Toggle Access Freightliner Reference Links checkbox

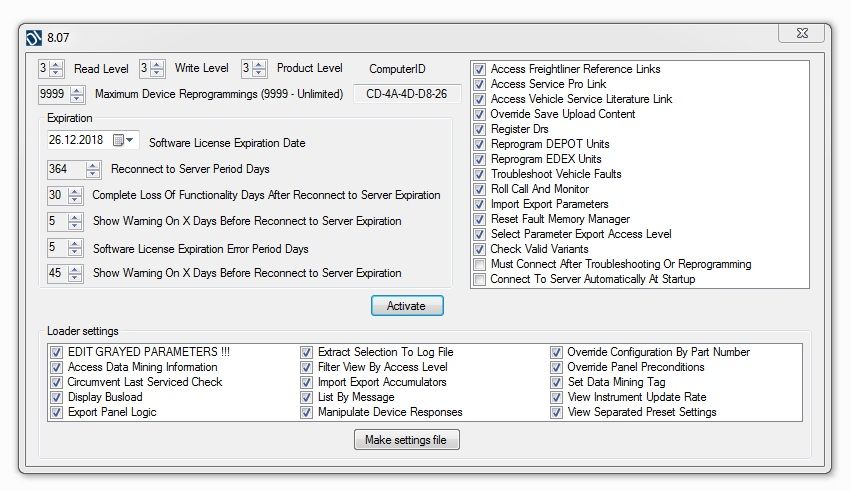[x=480, y=70]
